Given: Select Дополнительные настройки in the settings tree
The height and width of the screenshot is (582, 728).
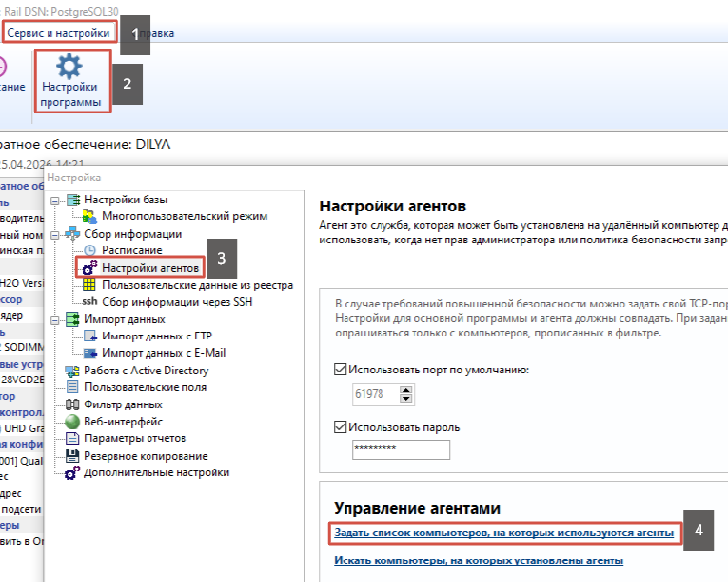Looking at the screenshot, I should click(x=156, y=473).
